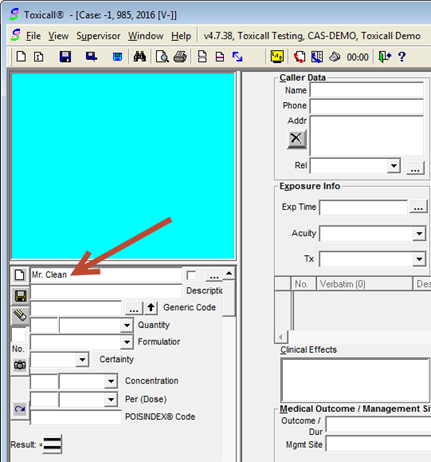Open the Concentration unit dropdown
Viewport: 431px width, 462px height.
[111, 381]
